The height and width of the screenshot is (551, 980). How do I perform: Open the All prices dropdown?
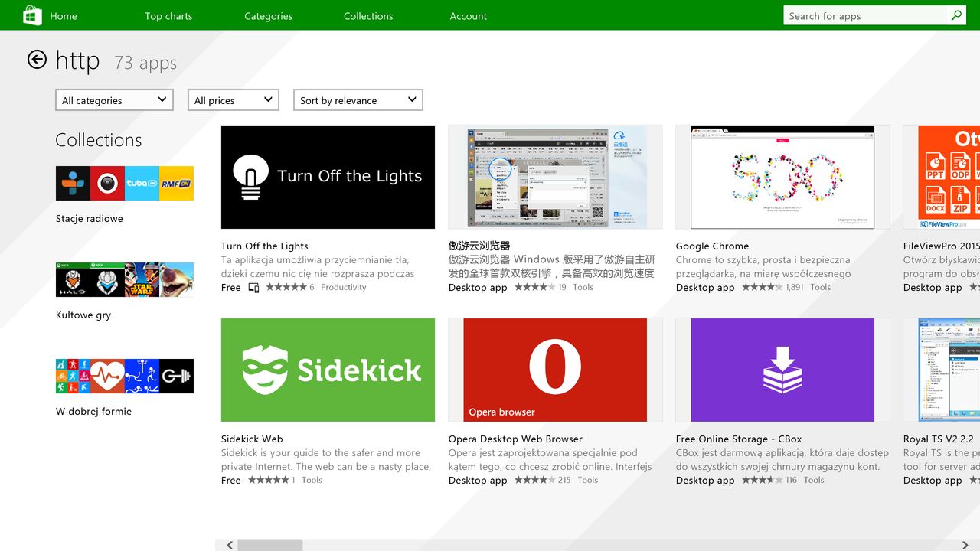point(234,100)
